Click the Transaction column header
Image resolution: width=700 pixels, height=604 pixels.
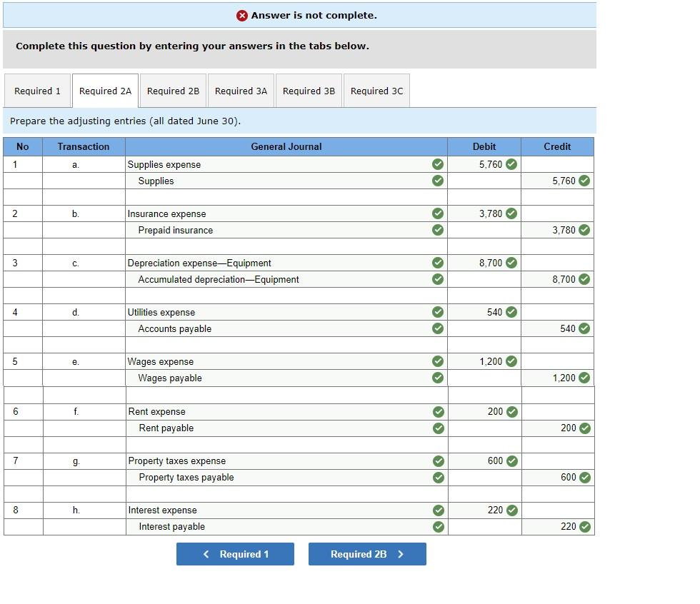tap(84, 147)
